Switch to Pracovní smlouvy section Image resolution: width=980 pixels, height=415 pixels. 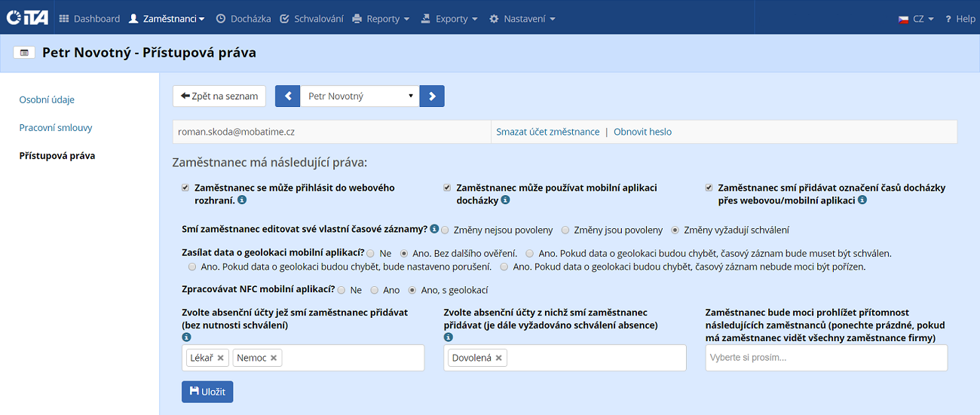click(x=56, y=128)
